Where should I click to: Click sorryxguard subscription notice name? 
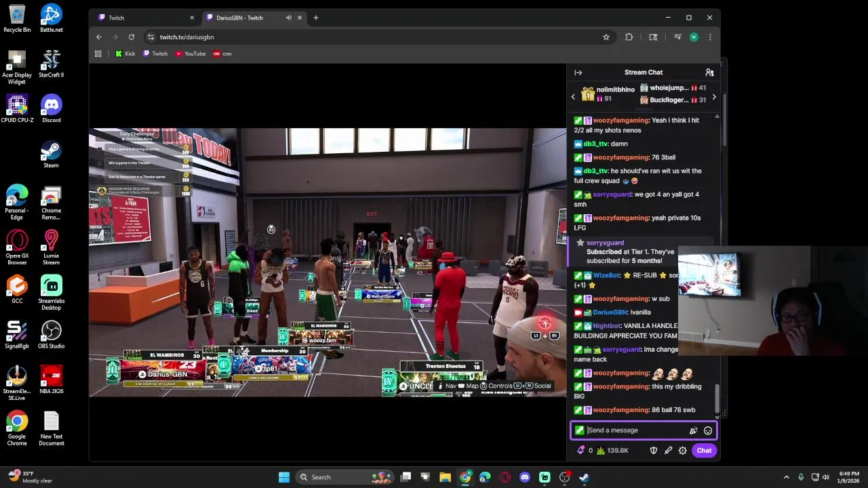pos(605,243)
